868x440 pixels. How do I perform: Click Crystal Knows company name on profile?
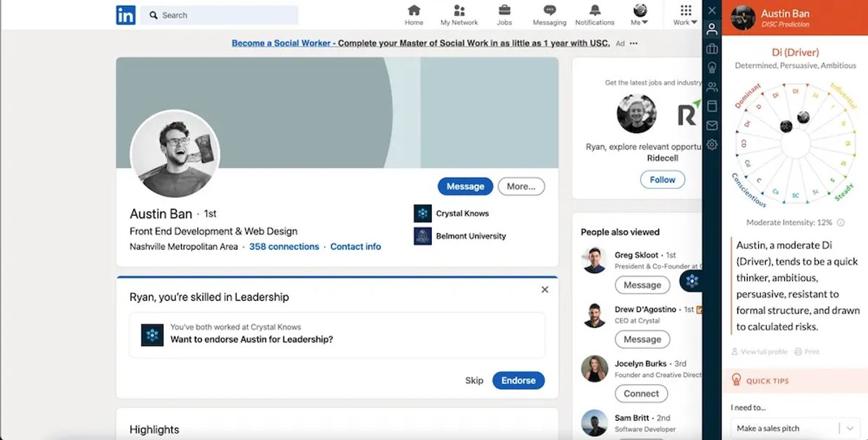pos(462,213)
